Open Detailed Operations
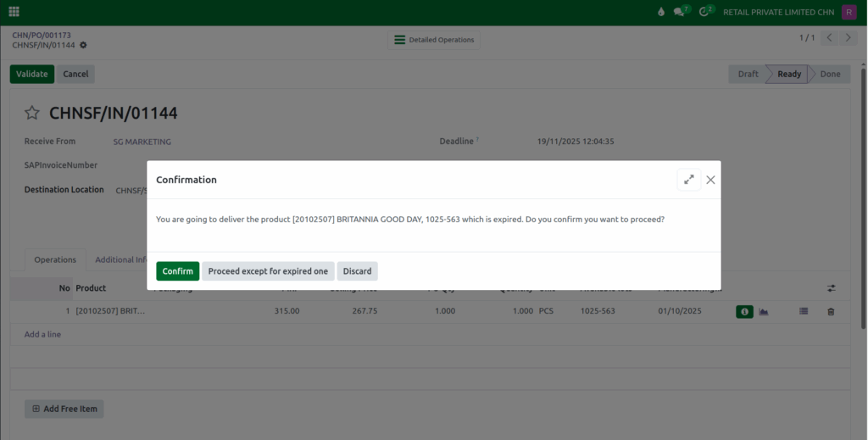The image size is (868, 440). [433, 40]
